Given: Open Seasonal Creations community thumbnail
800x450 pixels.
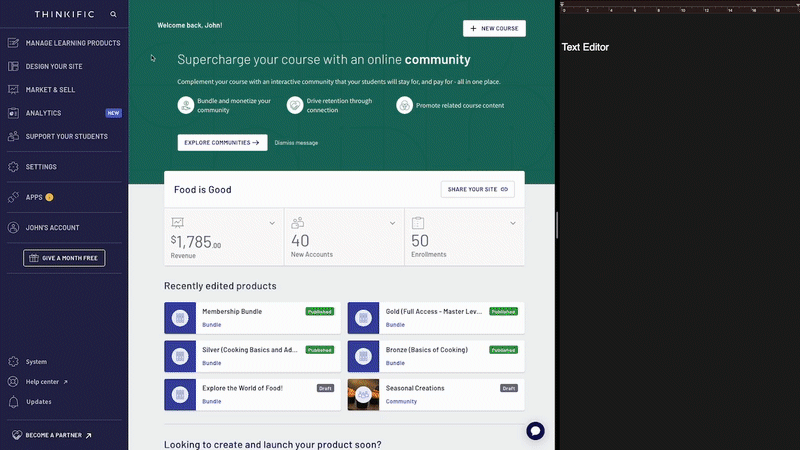Looking at the screenshot, I should pyautogui.click(x=363, y=394).
